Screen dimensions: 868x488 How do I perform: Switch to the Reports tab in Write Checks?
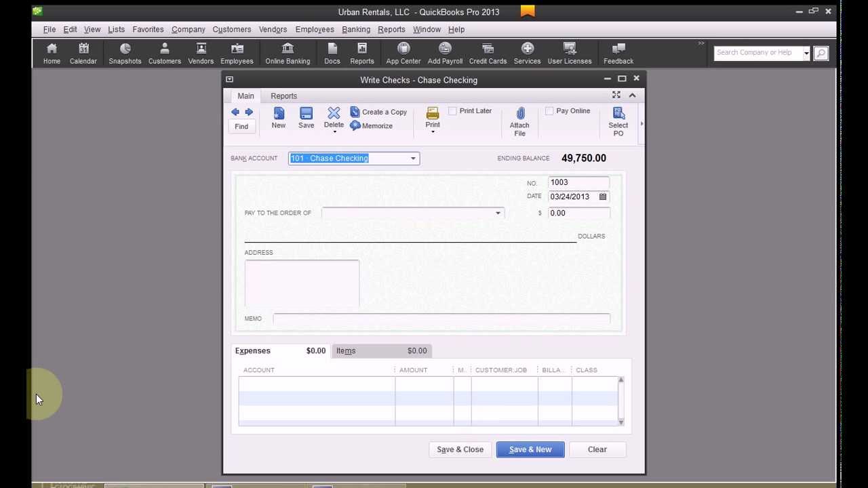pyautogui.click(x=283, y=96)
